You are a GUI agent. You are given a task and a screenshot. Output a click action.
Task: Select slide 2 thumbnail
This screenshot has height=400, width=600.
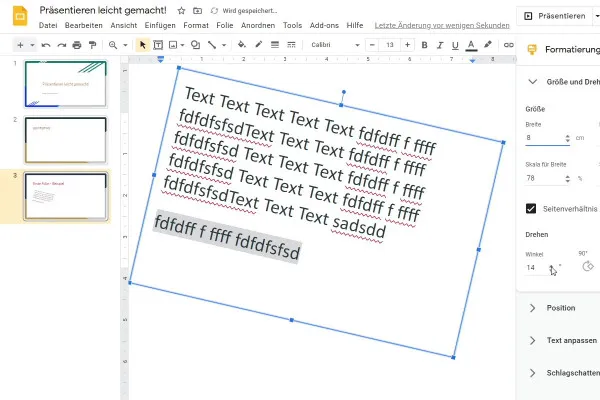65,140
